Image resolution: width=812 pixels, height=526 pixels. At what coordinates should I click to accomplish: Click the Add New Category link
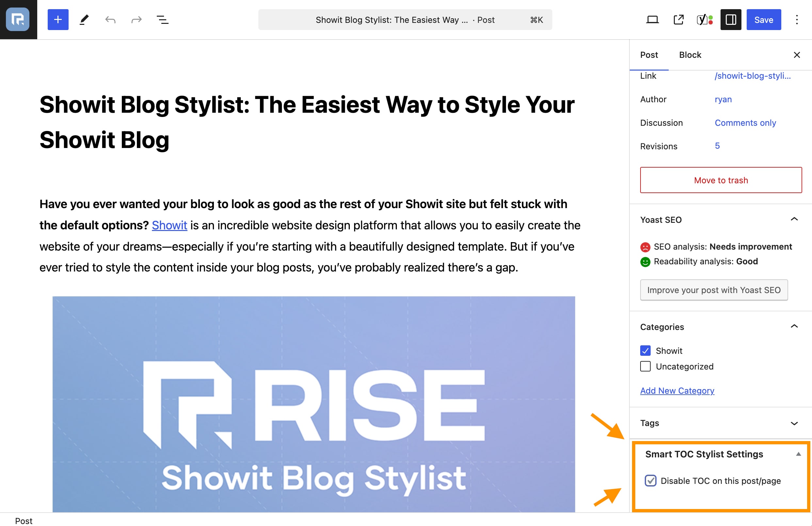tap(677, 390)
